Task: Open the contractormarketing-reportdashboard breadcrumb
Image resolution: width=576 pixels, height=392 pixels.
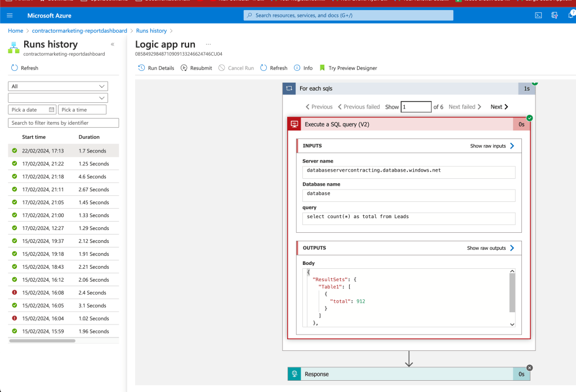Action: pyautogui.click(x=79, y=31)
